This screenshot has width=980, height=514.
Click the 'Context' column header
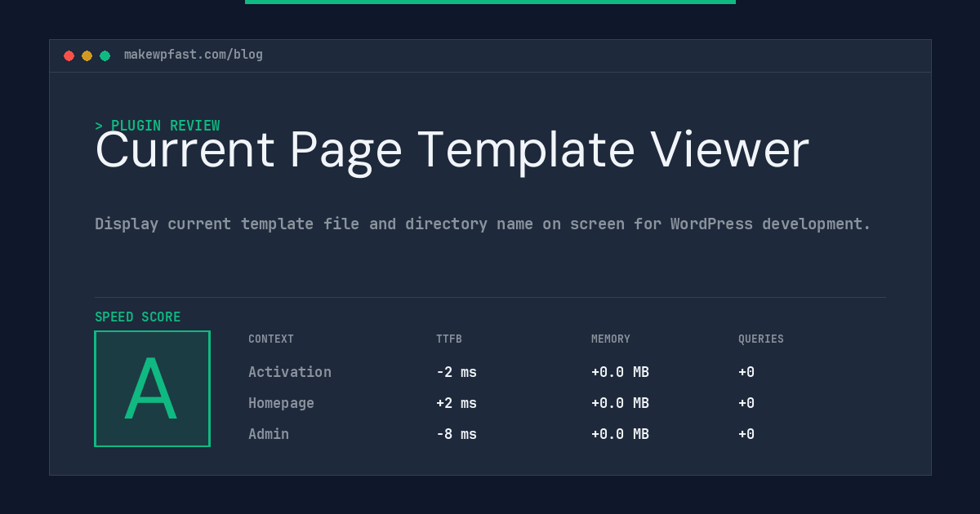(x=271, y=339)
